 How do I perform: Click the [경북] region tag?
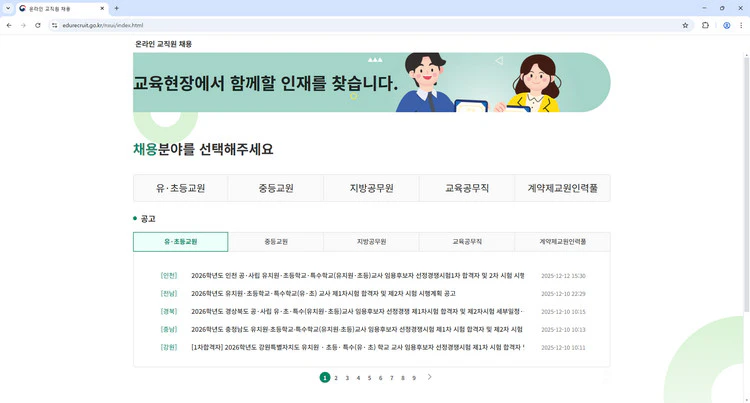[x=169, y=312]
